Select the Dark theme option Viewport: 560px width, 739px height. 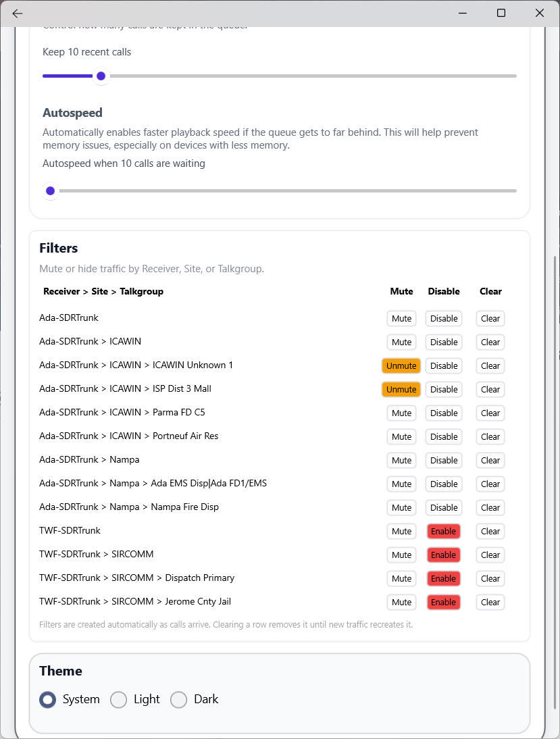coord(178,699)
